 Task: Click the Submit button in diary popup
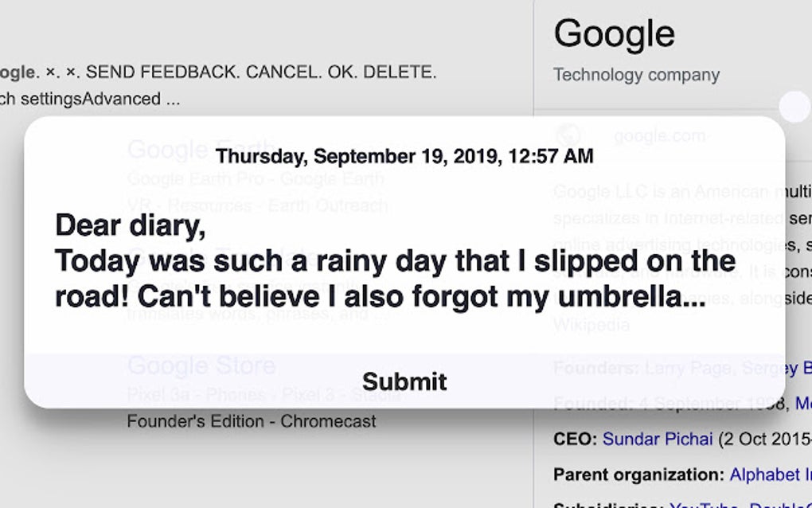(x=404, y=381)
